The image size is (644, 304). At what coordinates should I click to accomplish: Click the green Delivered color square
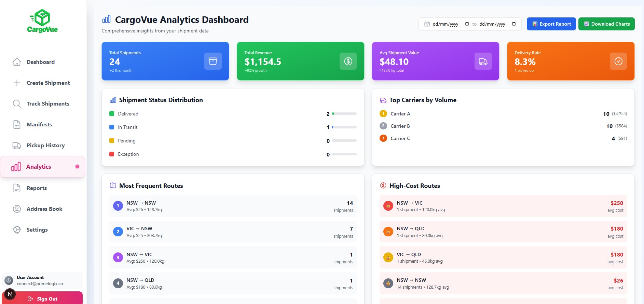coord(112,114)
